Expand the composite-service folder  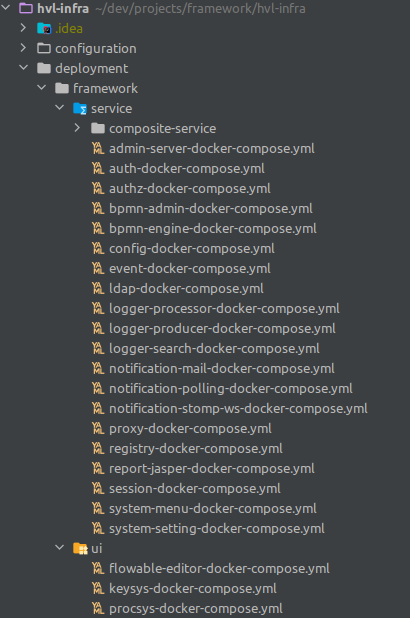coord(77,128)
